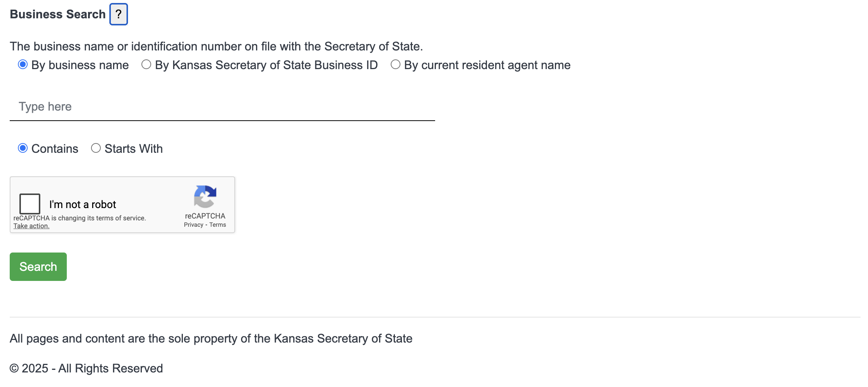This screenshot has width=868, height=387.
Task: Click the sole property footer statement
Action: [211, 338]
